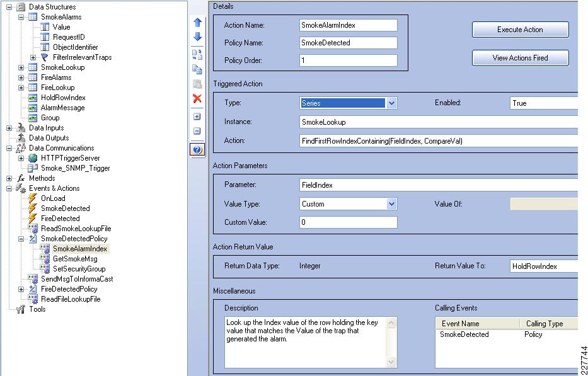Select the SmokeDetected row in Calling Events

point(507,334)
